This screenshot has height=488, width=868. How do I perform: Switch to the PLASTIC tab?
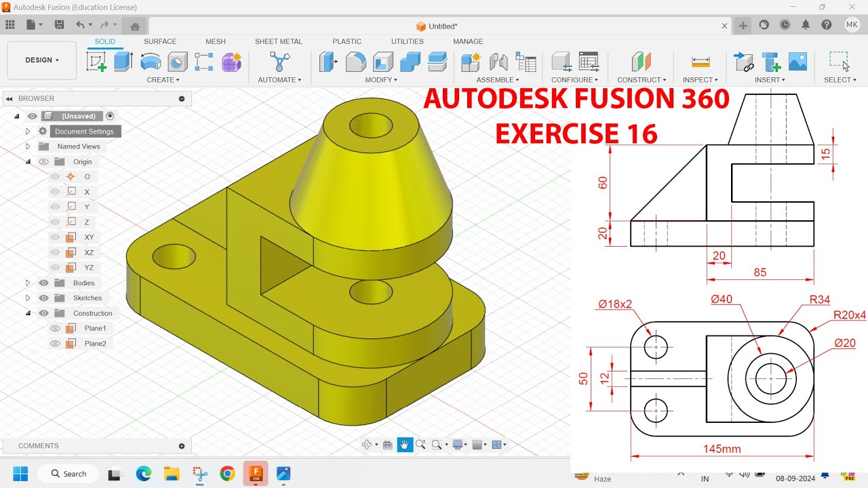(x=347, y=41)
